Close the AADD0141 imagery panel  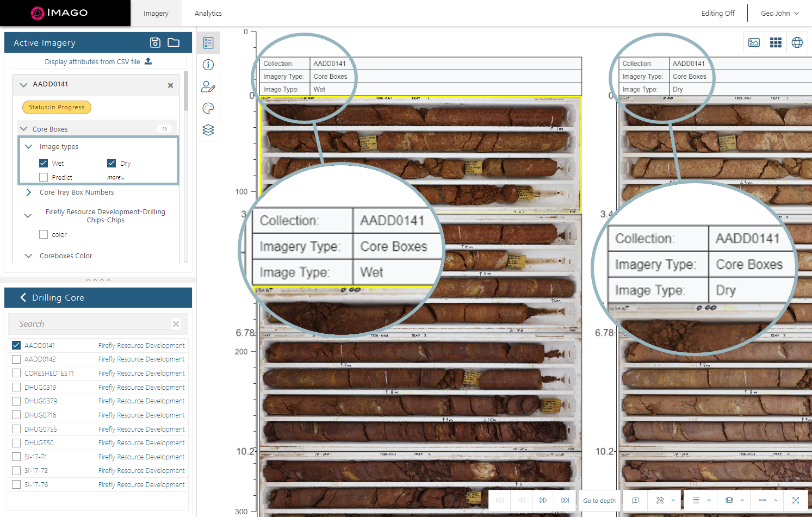(x=170, y=85)
